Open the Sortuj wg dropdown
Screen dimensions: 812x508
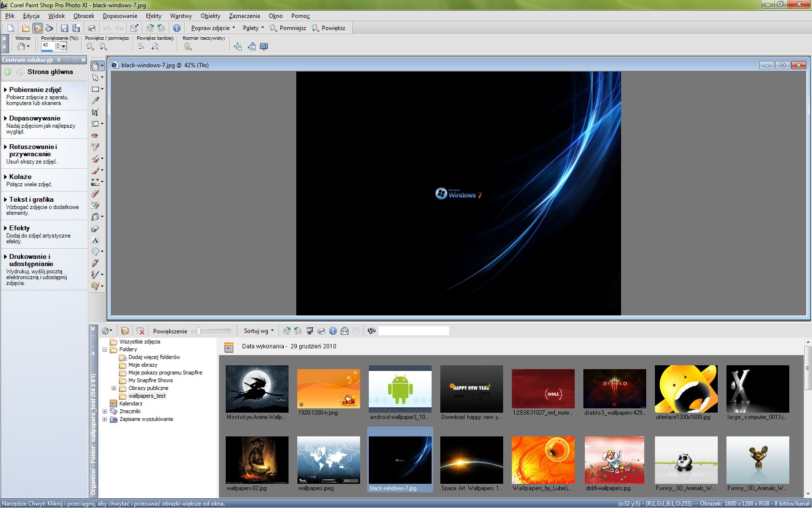click(259, 331)
